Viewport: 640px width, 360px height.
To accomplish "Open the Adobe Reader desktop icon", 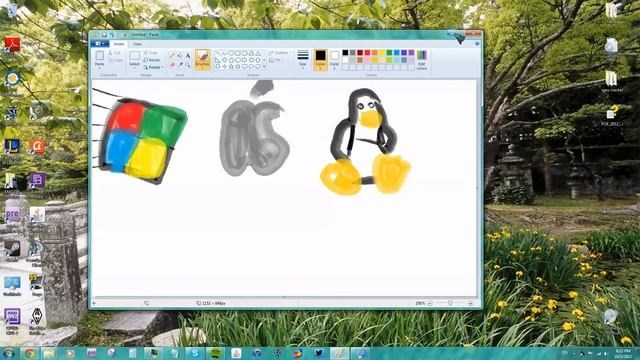I will tap(12, 45).
